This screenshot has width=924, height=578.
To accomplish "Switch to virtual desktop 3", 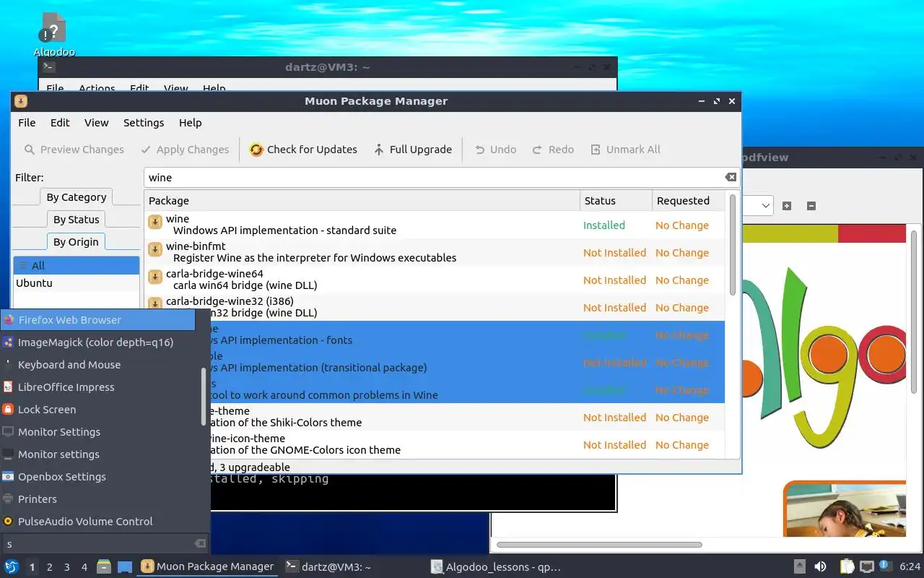I will click(66, 567).
